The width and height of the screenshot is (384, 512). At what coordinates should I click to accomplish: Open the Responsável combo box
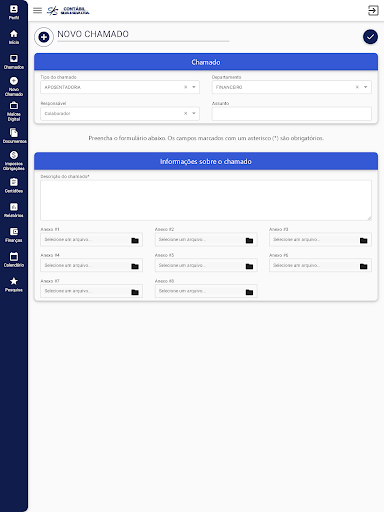(120, 113)
